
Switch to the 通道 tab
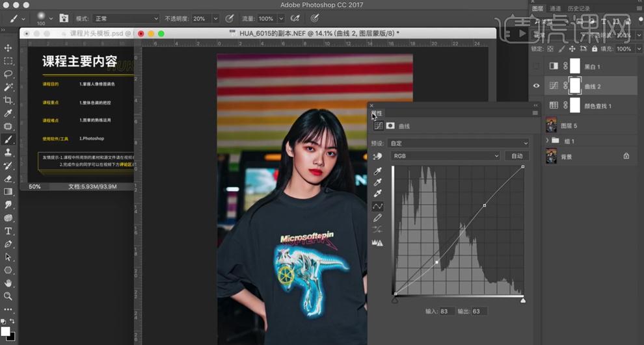556,8
